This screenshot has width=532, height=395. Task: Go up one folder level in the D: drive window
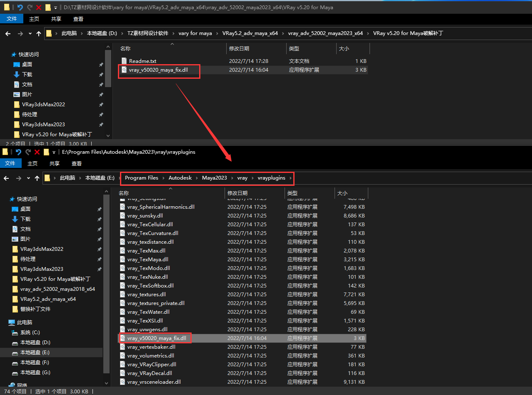pos(39,33)
